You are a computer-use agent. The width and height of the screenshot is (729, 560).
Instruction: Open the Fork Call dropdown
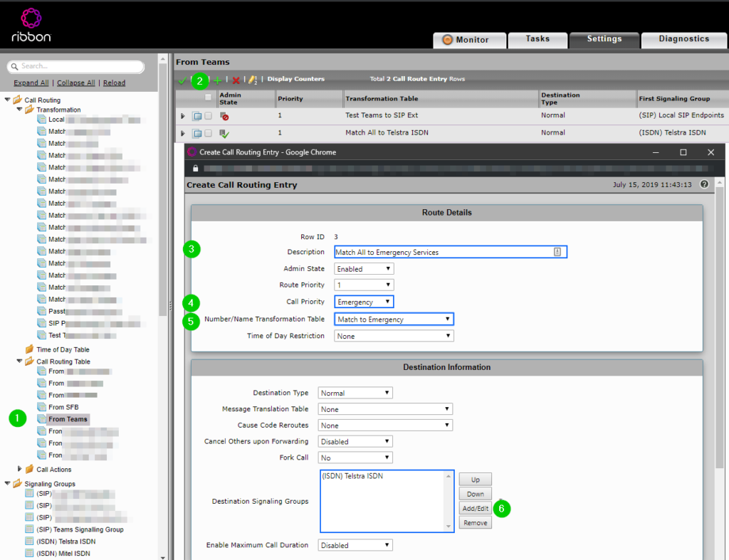(x=355, y=458)
